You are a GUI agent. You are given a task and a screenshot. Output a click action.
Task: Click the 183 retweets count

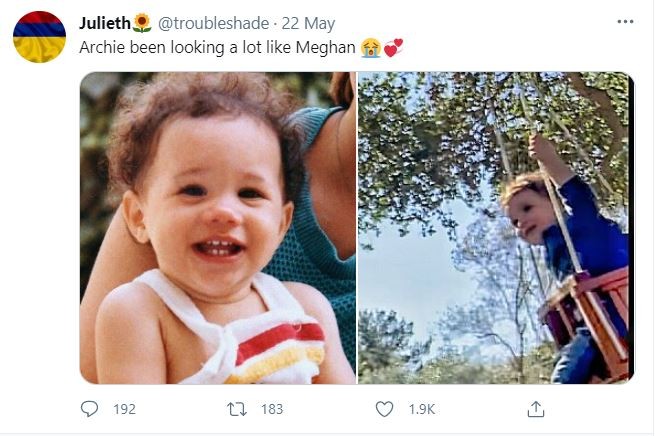(x=271, y=409)
